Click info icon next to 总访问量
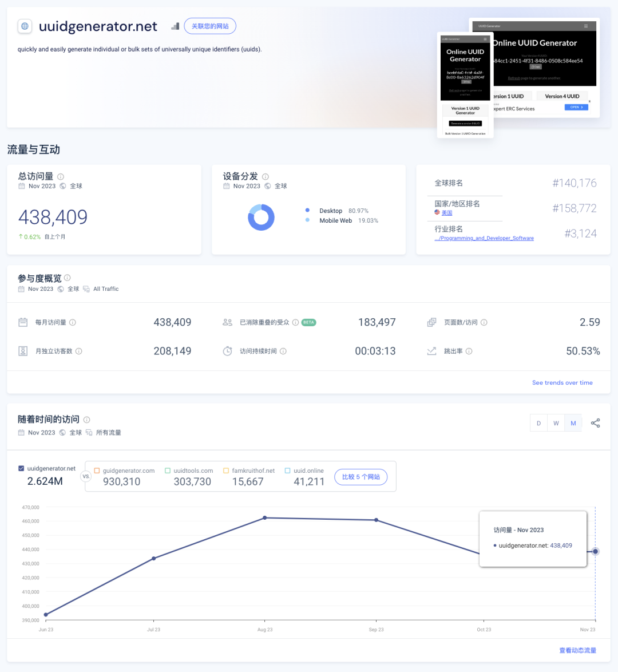Image resolution: width=618 pixels, height=672 pixels. click(x=61, y=177)
